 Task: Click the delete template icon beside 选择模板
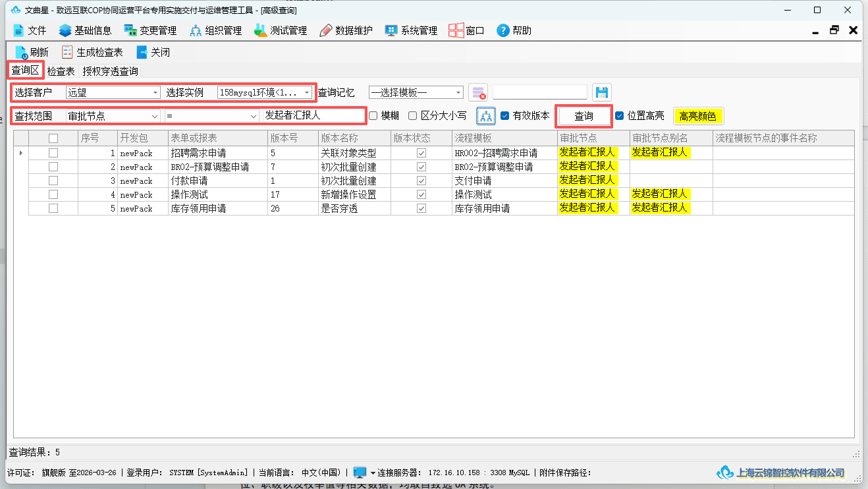479,92
